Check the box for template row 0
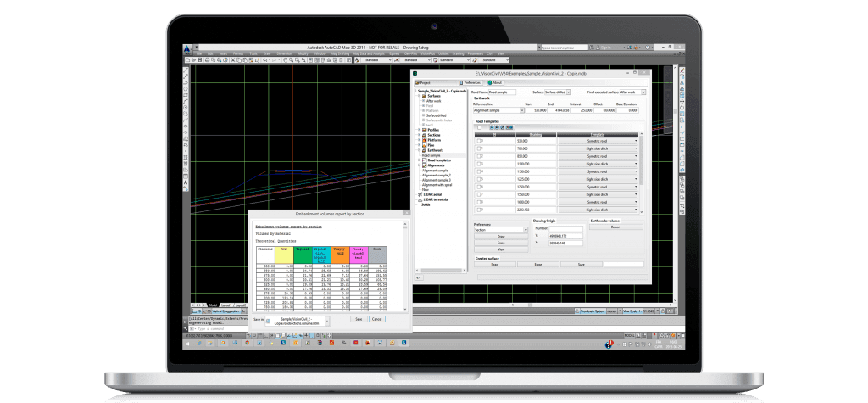868x403 pixels. [x=477, y=141]
